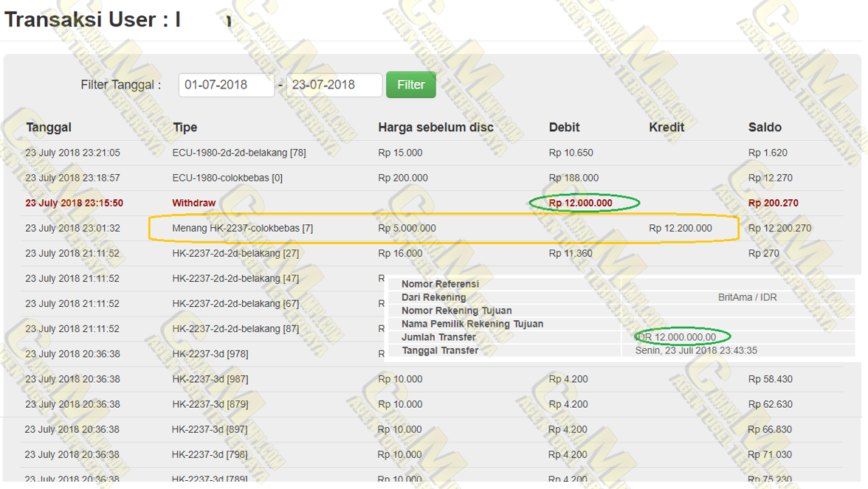868x489 pixels.
Task: Select the Harga sebelum disc column header
Action: tap(435, 128)
